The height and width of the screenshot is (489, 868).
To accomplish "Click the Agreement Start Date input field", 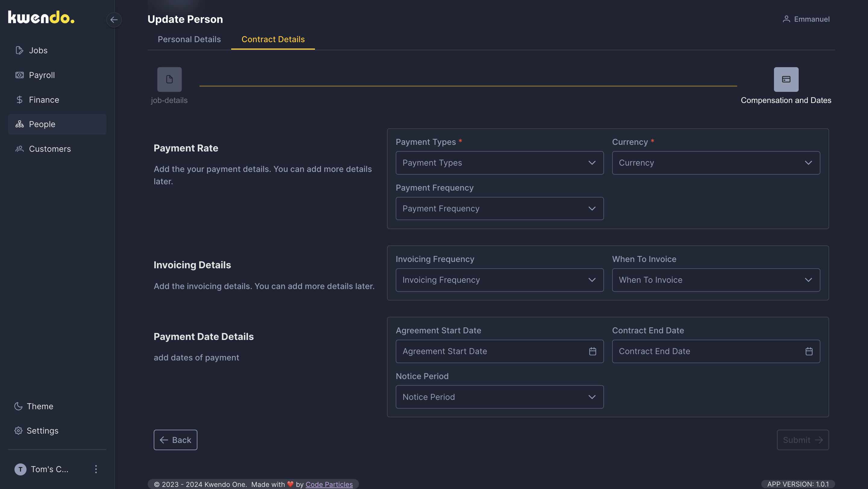I will 500,351.
